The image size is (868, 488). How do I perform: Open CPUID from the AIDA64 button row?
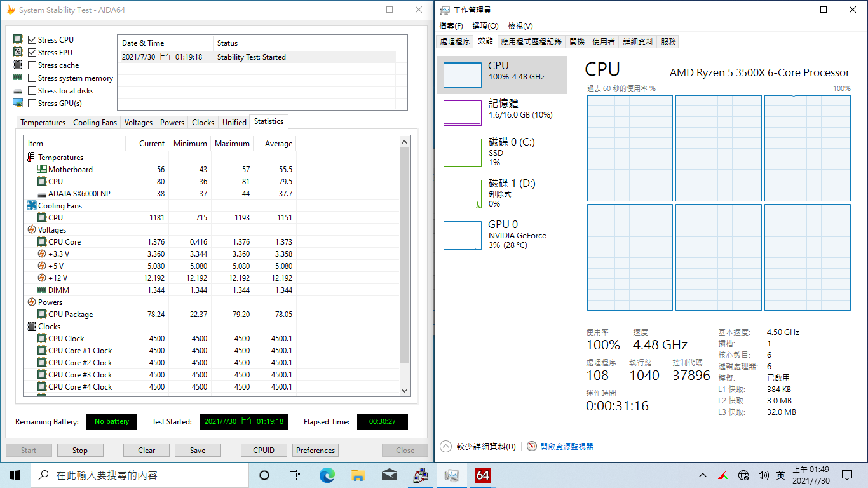(x=264, y=451)
